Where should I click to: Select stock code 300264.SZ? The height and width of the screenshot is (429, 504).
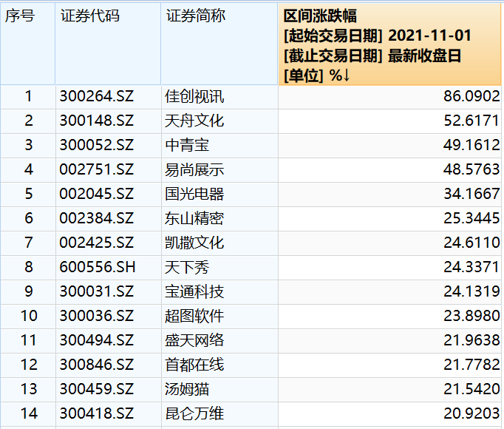click(x=96, y=96)
